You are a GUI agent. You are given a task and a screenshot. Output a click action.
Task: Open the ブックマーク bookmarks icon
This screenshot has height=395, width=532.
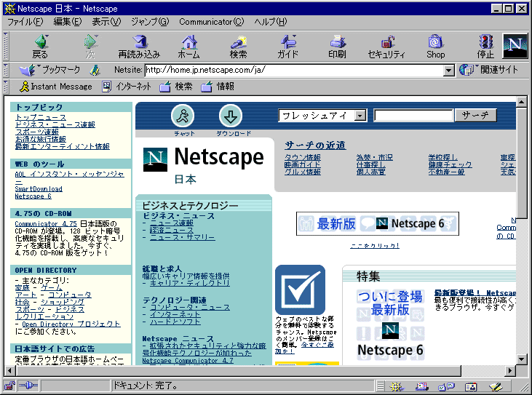pos(28,70)
